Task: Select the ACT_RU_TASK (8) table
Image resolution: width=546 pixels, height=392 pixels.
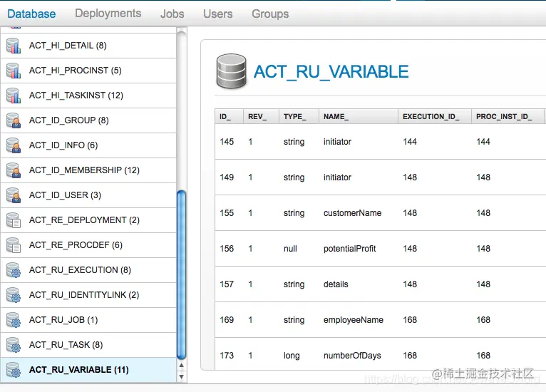Action: (88, 345)
